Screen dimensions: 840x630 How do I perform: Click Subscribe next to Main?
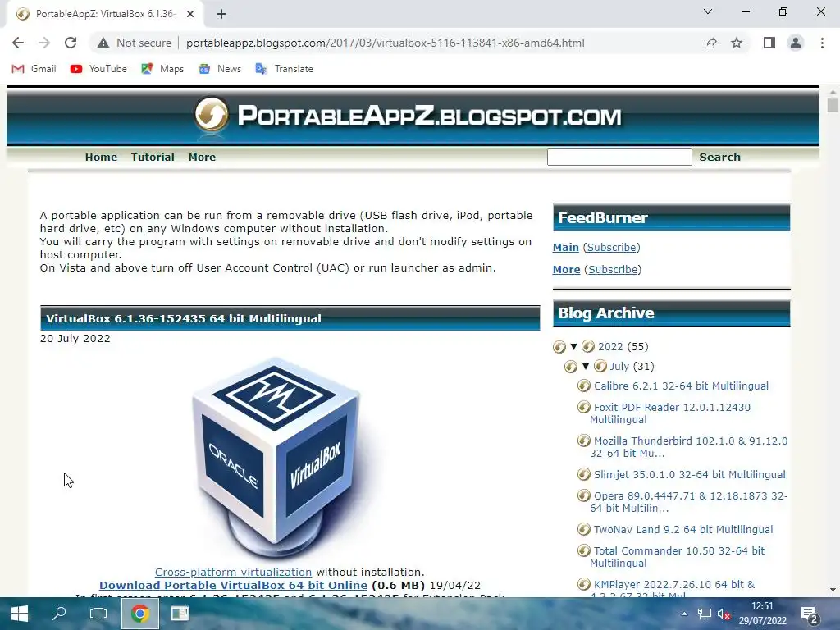click(x=611, y=248)
